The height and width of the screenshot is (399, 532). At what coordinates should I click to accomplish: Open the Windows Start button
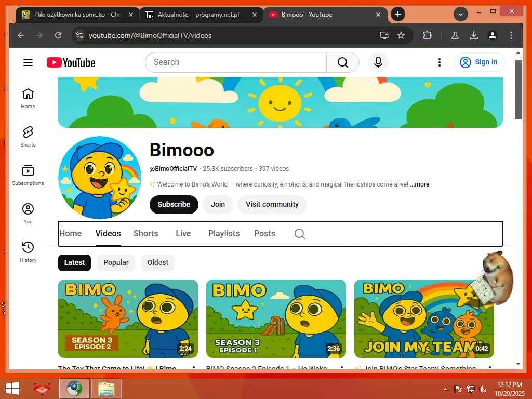point(13,389)
